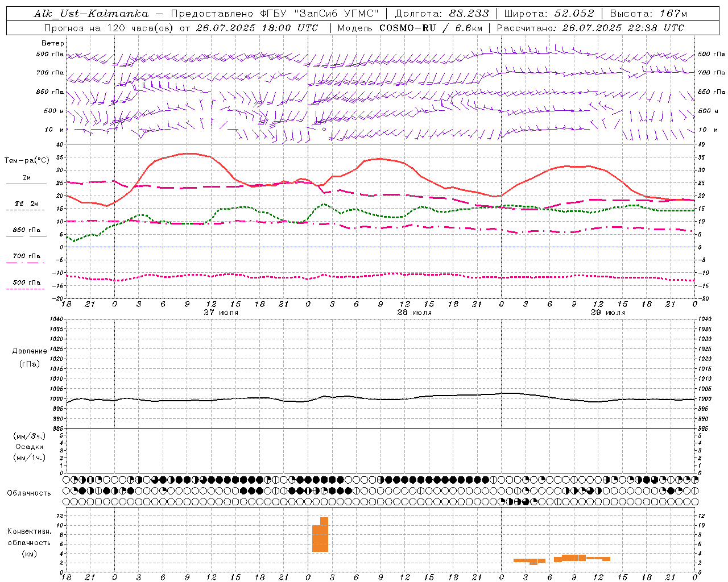Click the 700 гПа temperature legend label
This screenshot has height=582, width=728.
pyautogui.click(x=27, y=256)
